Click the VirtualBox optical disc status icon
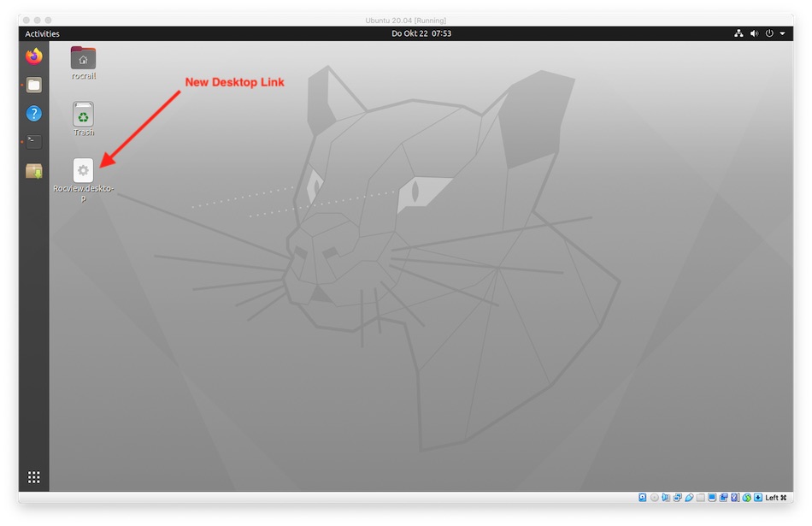The width and height of the screenshot is (812, 526). (655, 498)
